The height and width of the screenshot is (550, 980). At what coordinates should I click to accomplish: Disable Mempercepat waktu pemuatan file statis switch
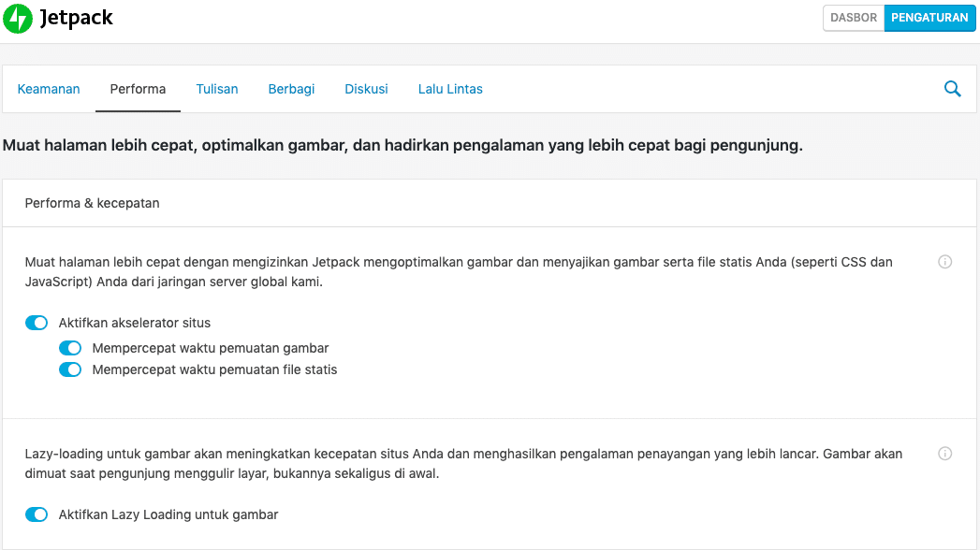(x=70, y=369)
